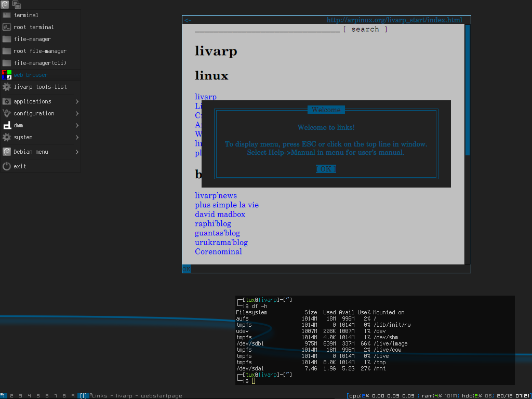Expand the applications submenu arrow
532x399 pixels.
pos(77,101)
